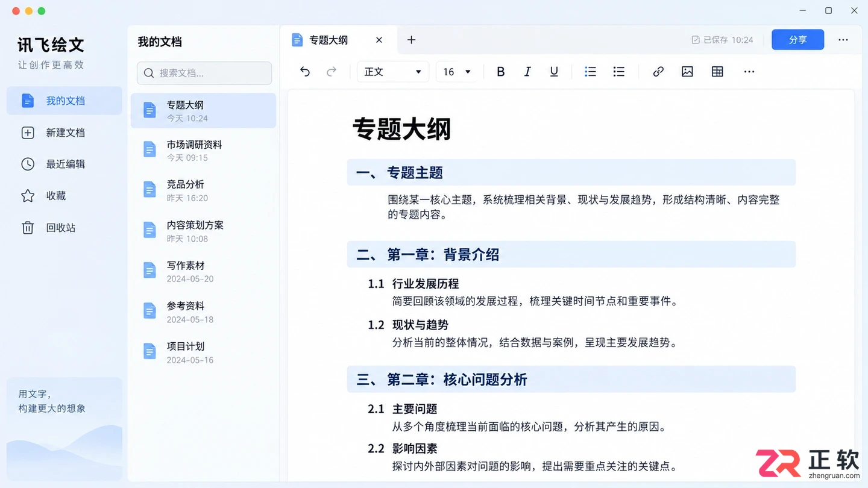The image size is (868, 488).
Task: Open the font size 16 dropdown
Action: click(x=457, y=72)
